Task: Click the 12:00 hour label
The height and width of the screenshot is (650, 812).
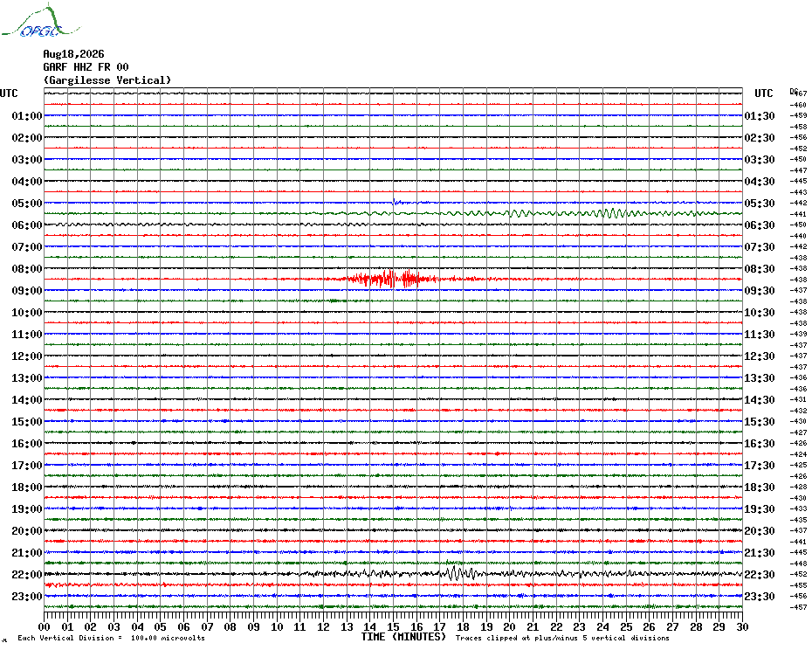Action: (x=27, y=356)
